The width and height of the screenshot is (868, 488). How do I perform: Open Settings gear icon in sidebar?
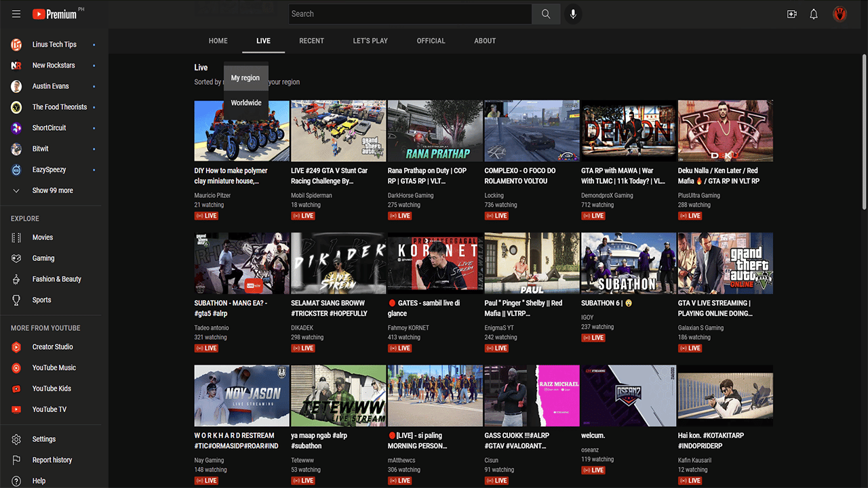click(x=16, y=439)
